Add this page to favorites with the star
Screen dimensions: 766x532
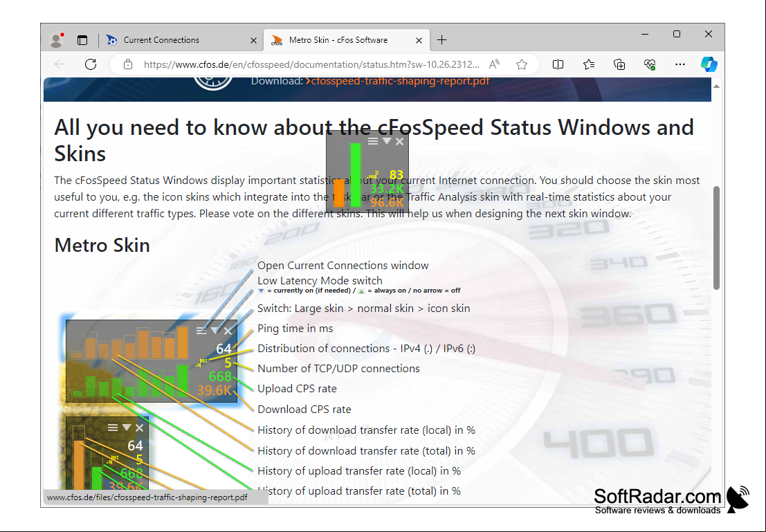point(522,64)
